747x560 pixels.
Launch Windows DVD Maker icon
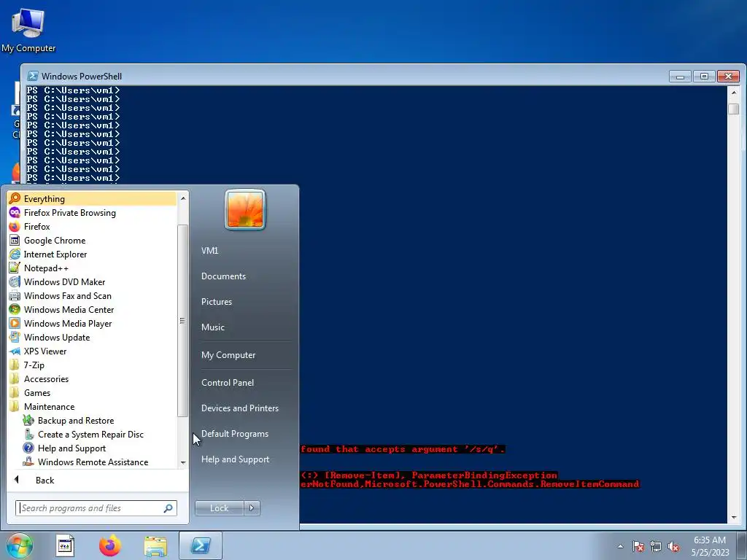click(x=15, y=281)
